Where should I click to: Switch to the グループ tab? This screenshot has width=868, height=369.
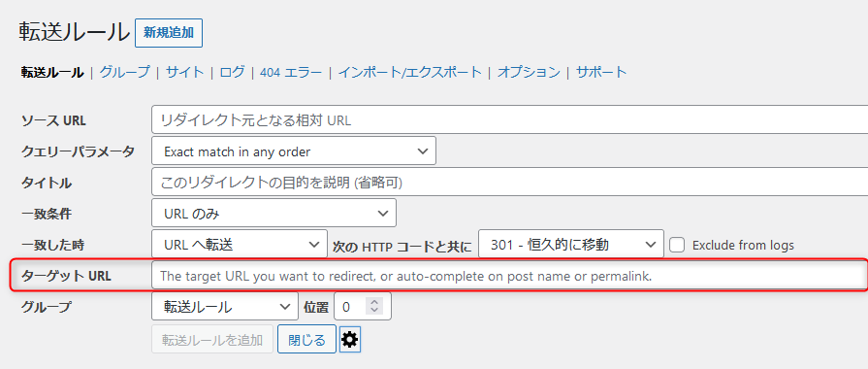pyautogui.click(x=124, y=72)
